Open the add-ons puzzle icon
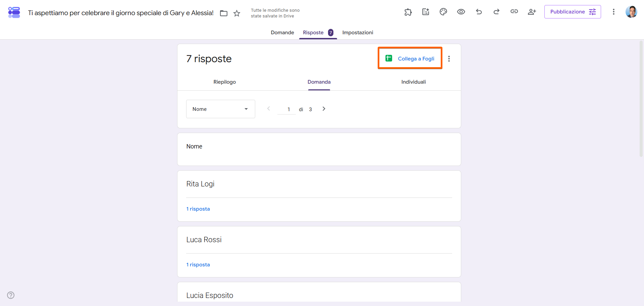The height and width of the screenshot is (306, 644). 408,12
